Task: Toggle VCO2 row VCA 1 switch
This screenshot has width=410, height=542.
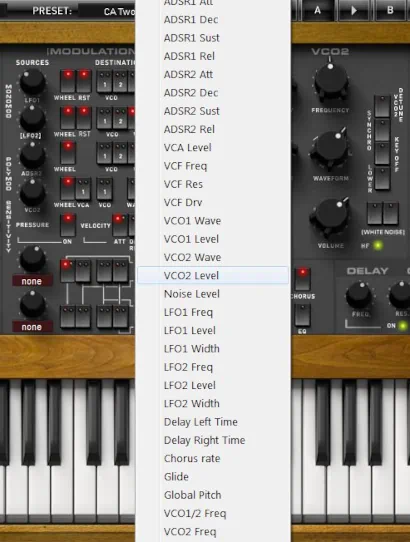Action: (x=84, y=189)
